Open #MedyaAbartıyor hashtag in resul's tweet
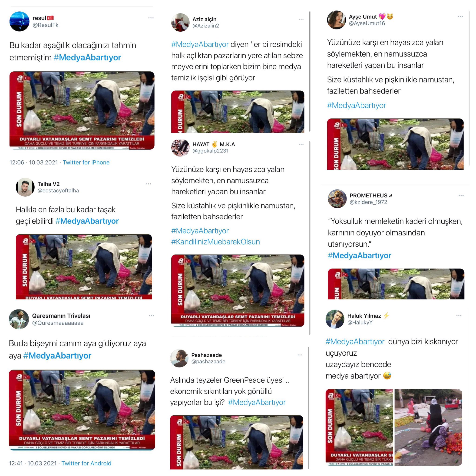 coord(87,57)
